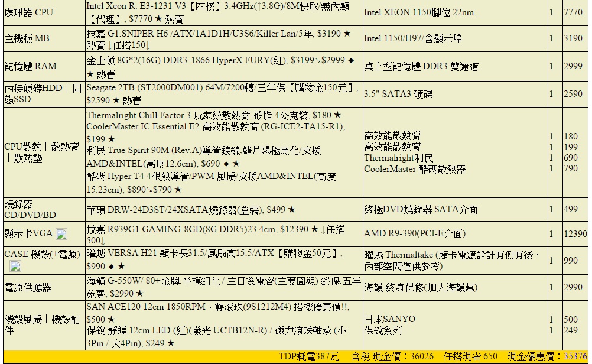Click the Seagate 2TB ST2000DM001 description
The image size is (592, 364).
(222, 93)
